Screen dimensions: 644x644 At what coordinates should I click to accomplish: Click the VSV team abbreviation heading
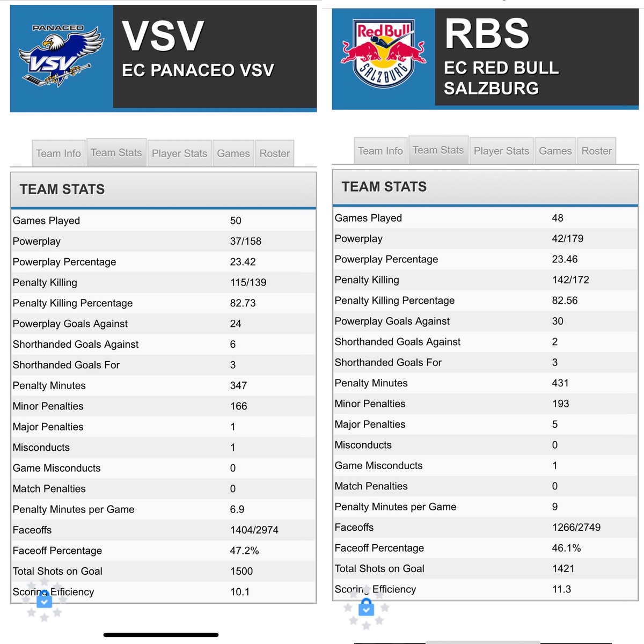point(163,36)
